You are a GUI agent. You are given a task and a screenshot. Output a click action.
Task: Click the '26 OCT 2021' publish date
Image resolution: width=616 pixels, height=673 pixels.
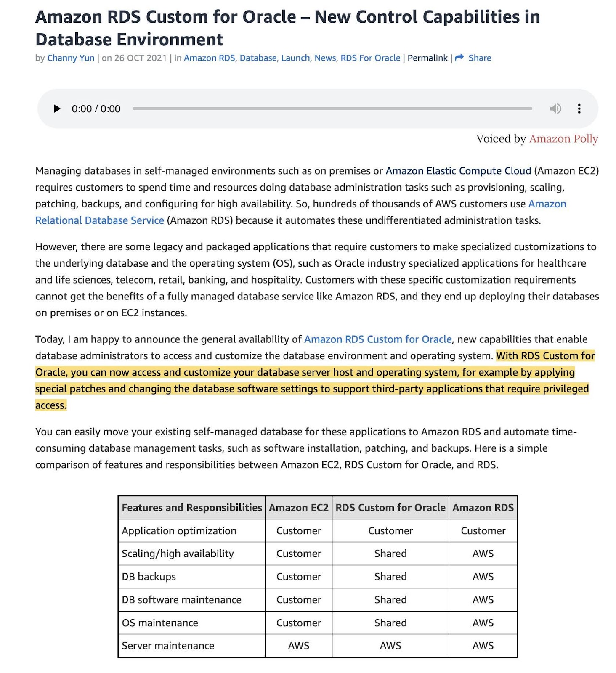coord(140,58)
